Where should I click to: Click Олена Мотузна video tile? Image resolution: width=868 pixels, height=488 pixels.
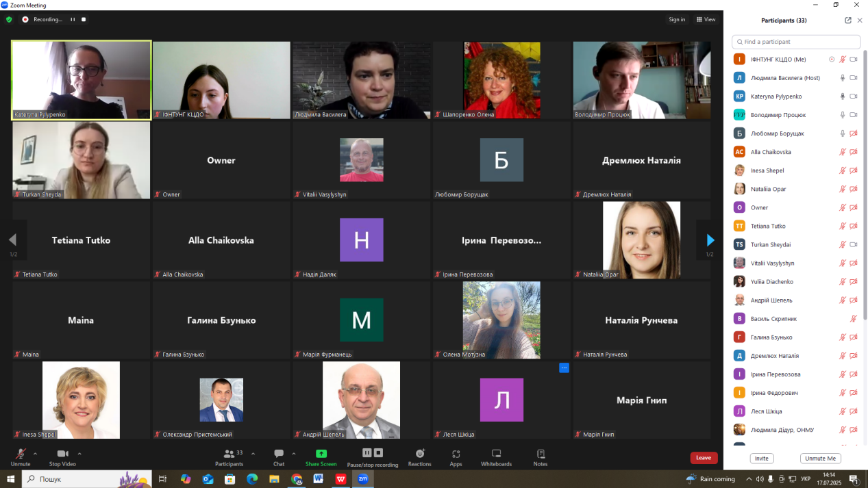point(501,320)
